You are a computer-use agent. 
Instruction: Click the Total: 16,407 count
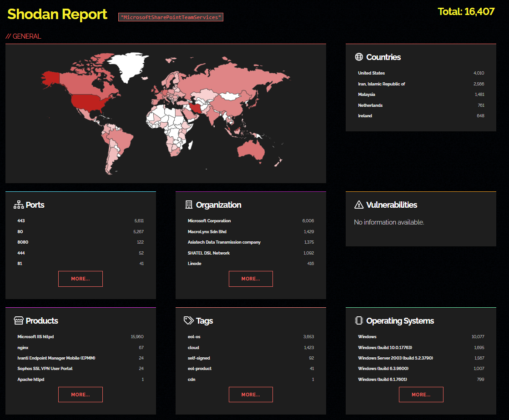(x=466, y=12)
